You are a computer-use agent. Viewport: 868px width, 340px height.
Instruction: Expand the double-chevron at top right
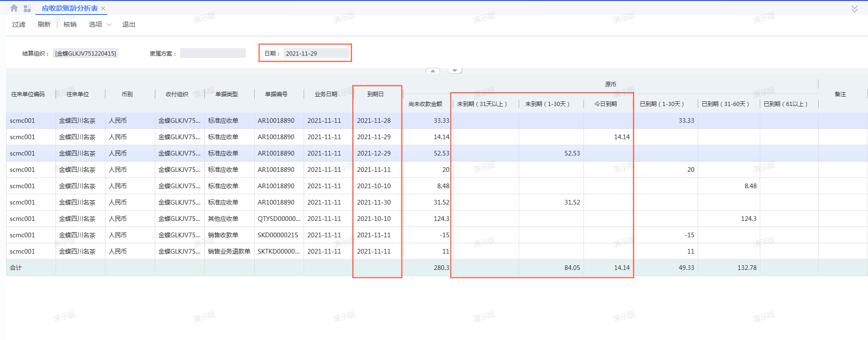tap(854, 9)
